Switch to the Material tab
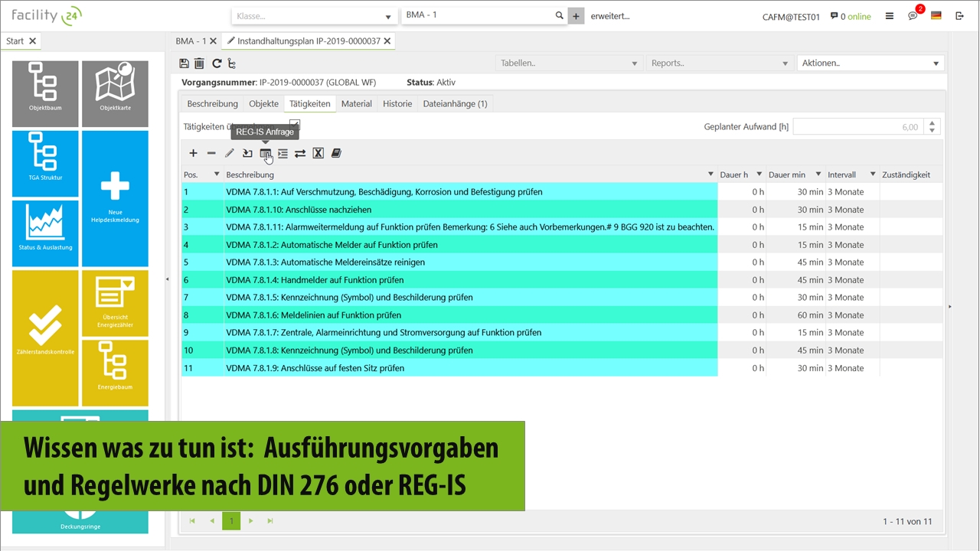This screenshot has height=551, width=980. [x=357, y=103]
